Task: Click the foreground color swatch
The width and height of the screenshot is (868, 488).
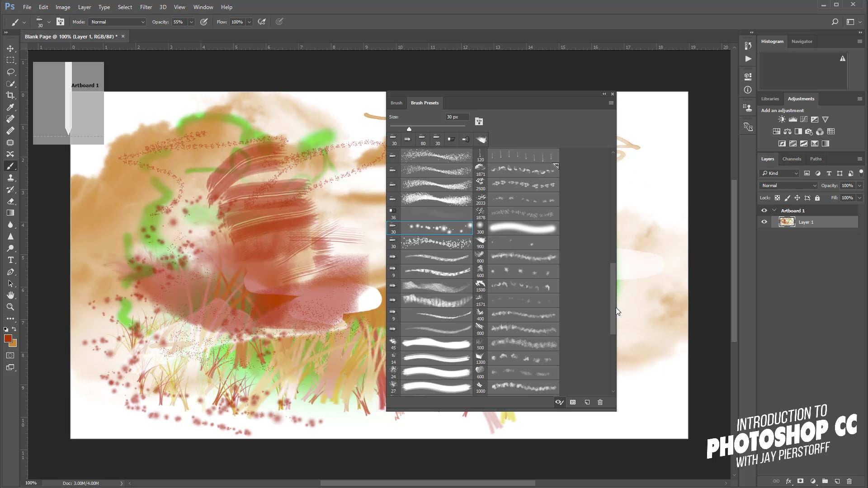Action: (x=8, y=339)
